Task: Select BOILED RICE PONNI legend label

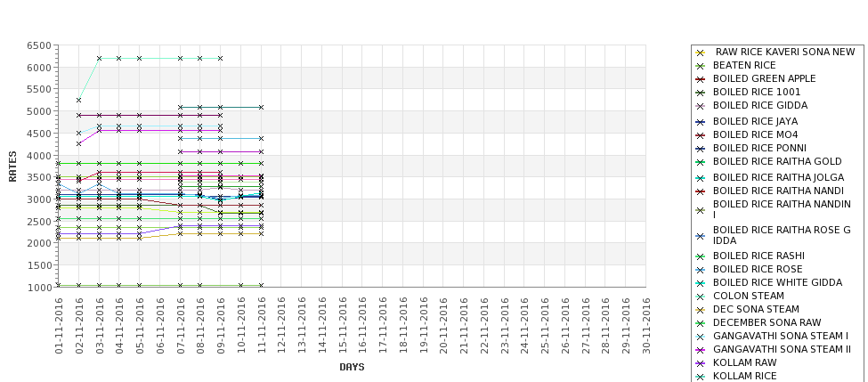Action: (x=759, y=148)
